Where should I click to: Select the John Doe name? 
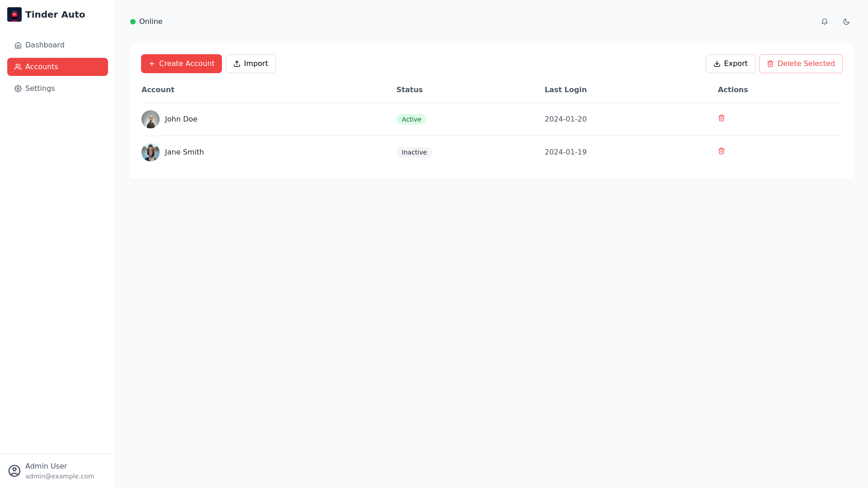point(181,119)
